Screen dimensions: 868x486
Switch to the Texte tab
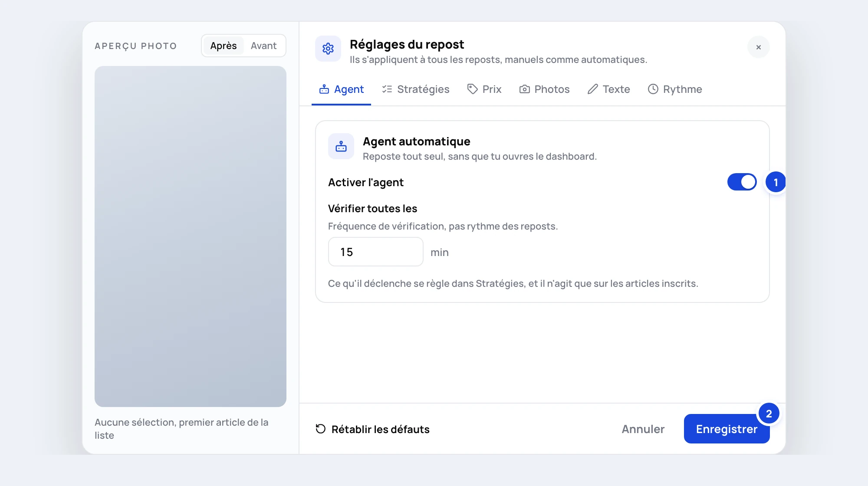click(x=608, y=89)
